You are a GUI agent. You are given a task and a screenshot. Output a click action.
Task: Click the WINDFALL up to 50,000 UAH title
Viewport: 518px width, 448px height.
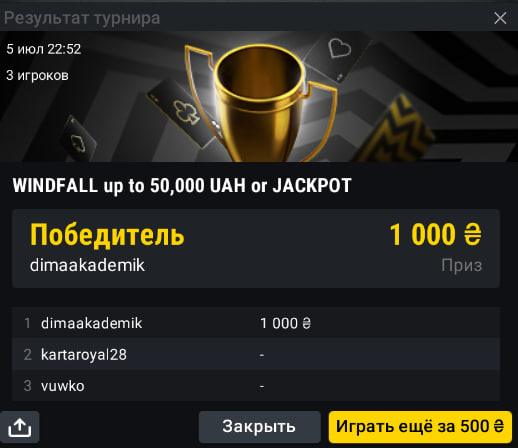coord(182,186)
